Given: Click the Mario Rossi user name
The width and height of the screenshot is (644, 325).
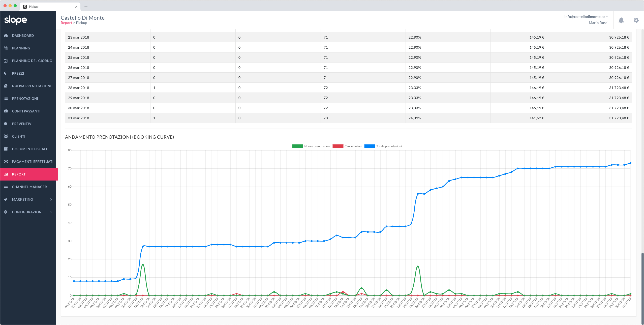Looking at the screenshot, I should (x=598, y=23).
